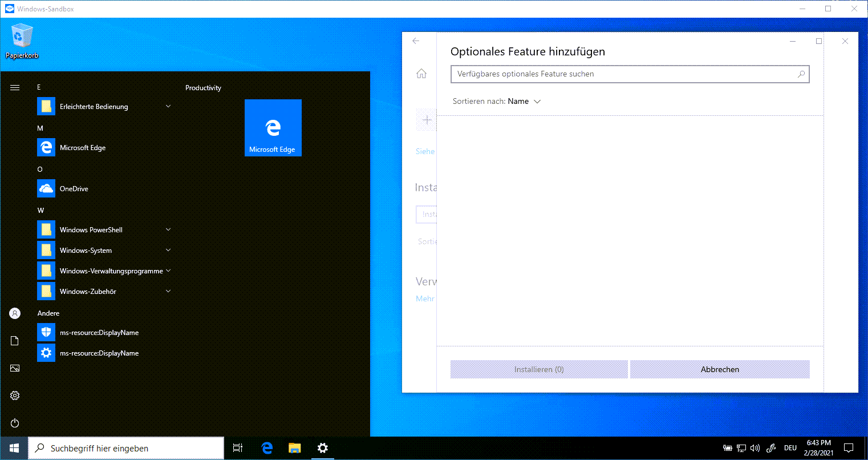Click the Microsoft Edge Productivity tile

click(273, 128)
